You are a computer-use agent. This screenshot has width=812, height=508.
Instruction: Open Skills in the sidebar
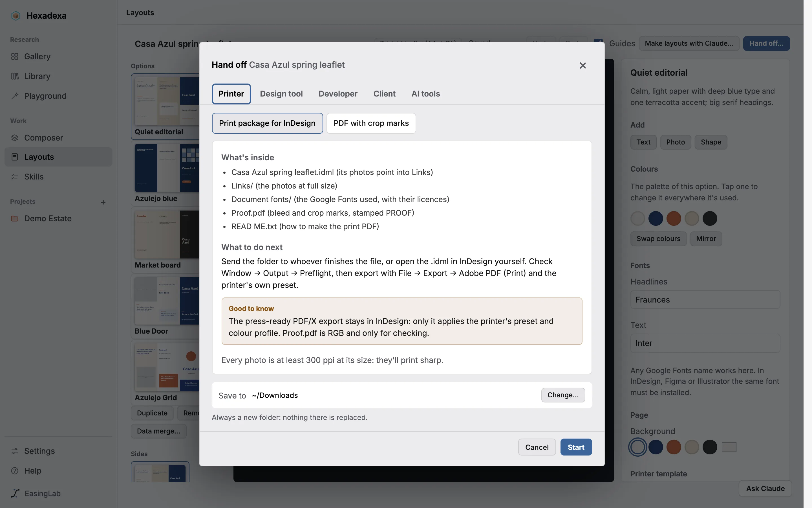coord(58,177)
